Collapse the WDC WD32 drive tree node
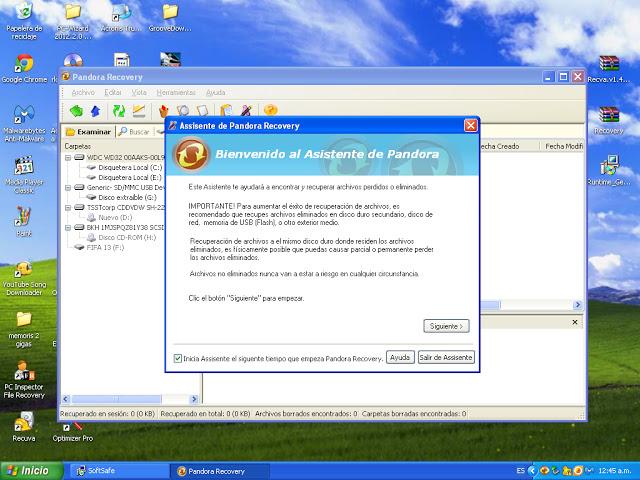Viewport: 640px width, 480px height. (x=68, y=157)
